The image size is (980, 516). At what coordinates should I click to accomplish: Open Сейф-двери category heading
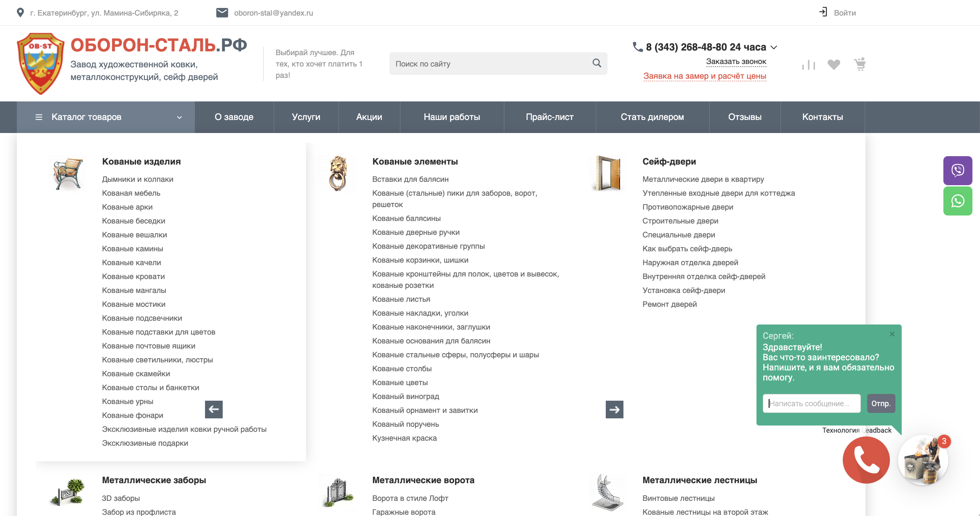pyautogui.click(x=669, y=162)
